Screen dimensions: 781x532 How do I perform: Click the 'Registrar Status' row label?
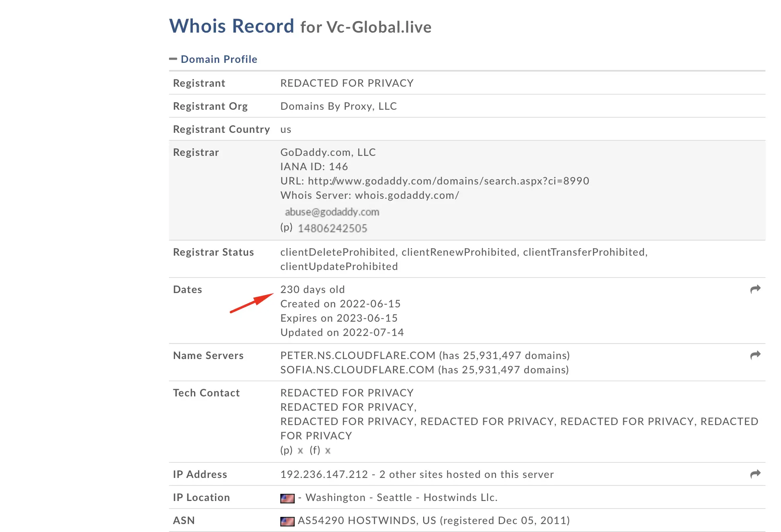(213, 252)
